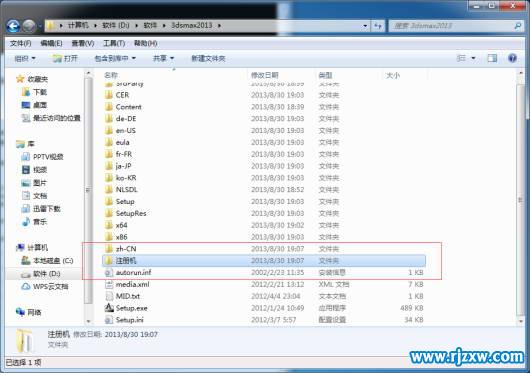Sort by the 大小 column header
Screen dimensions: 530x373
[393, 75]
